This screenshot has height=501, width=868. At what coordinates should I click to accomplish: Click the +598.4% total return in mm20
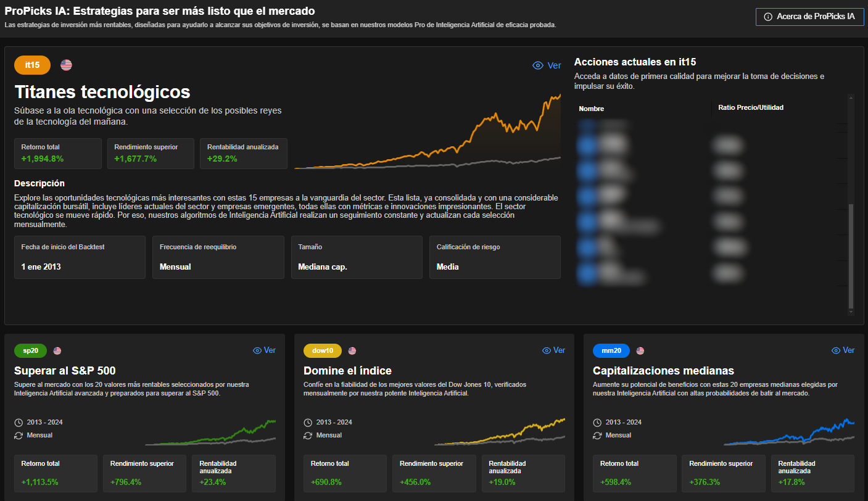(616, 482)
